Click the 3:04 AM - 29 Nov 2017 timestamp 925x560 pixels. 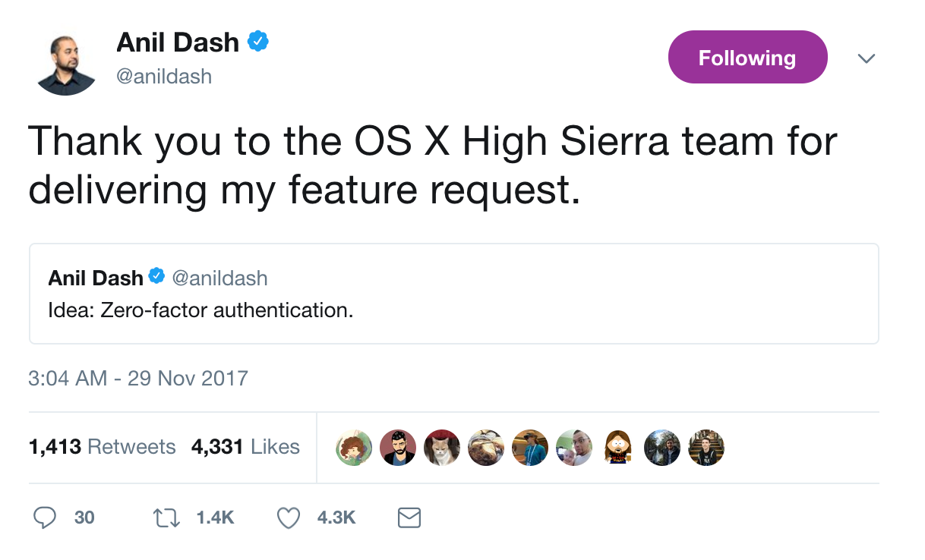(x=138, y=378)
